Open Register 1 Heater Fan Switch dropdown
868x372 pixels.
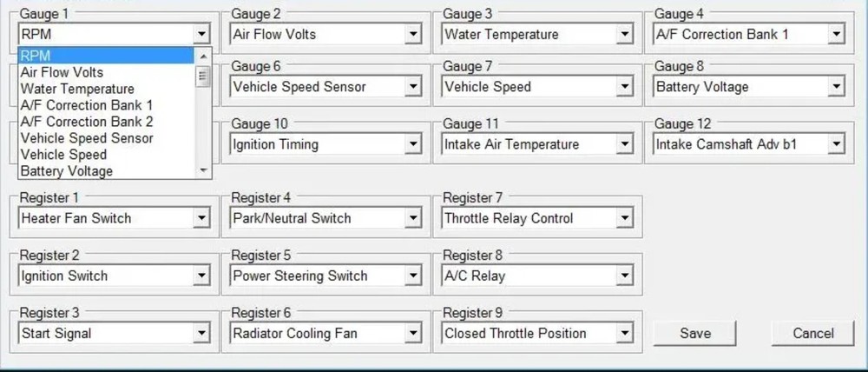(x=201, y=218)
